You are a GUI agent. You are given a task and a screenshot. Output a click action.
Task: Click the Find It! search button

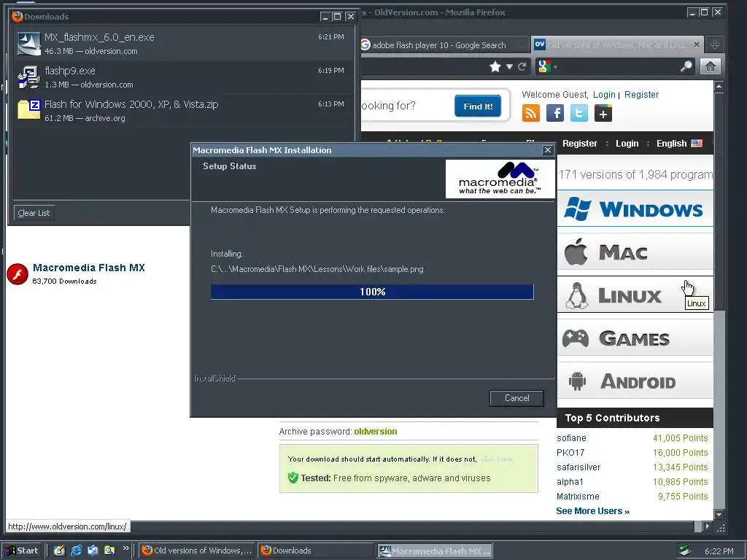coord(477,106)
